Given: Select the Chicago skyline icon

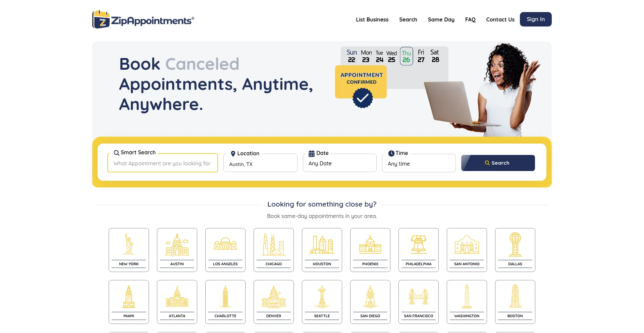Looking at the screenshot, I should tap(274, 244).
